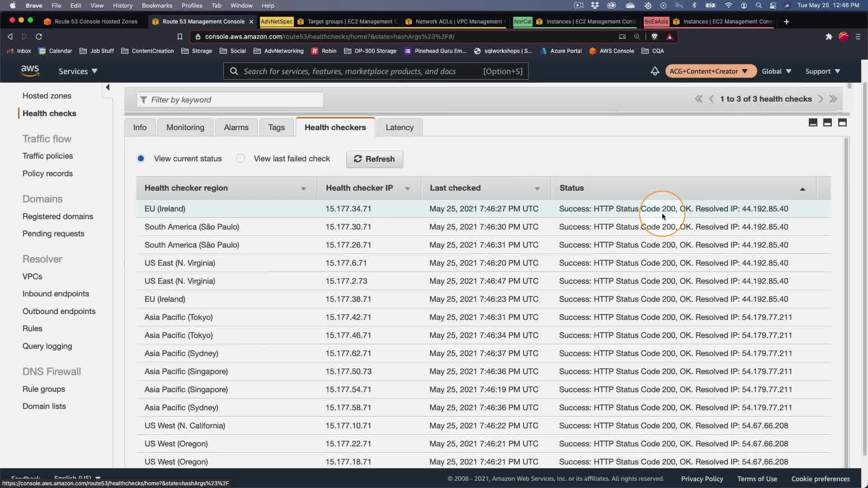868x488 pixels.
Task: Open the notifications bell icon
Action: (x=654, y=71)
